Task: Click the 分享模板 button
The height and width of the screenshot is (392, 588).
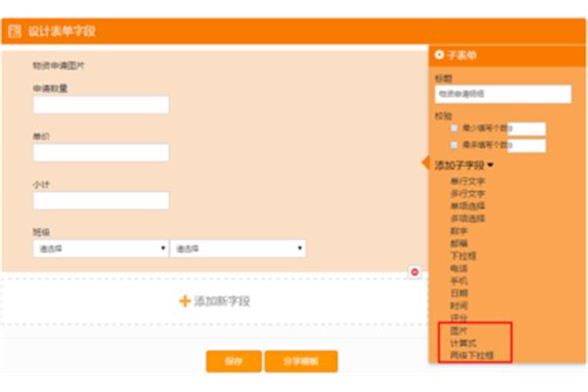Action: coord(301,362)
